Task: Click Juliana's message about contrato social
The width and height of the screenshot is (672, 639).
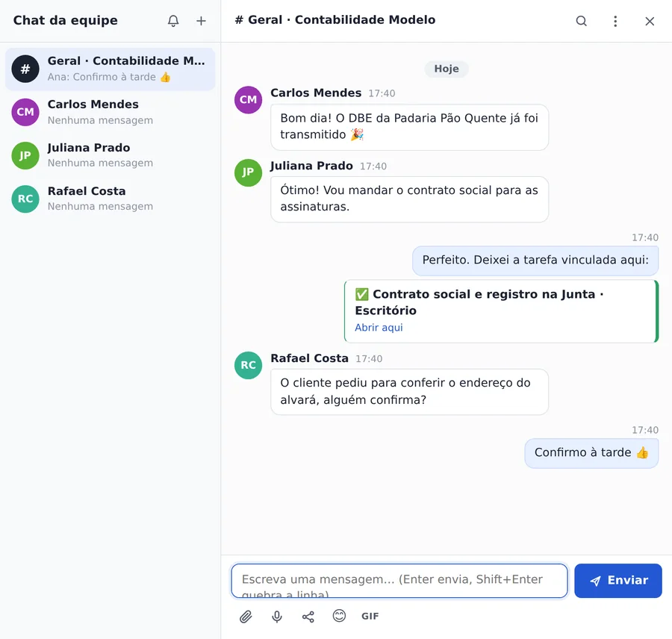Action: [x=409, y=199]
